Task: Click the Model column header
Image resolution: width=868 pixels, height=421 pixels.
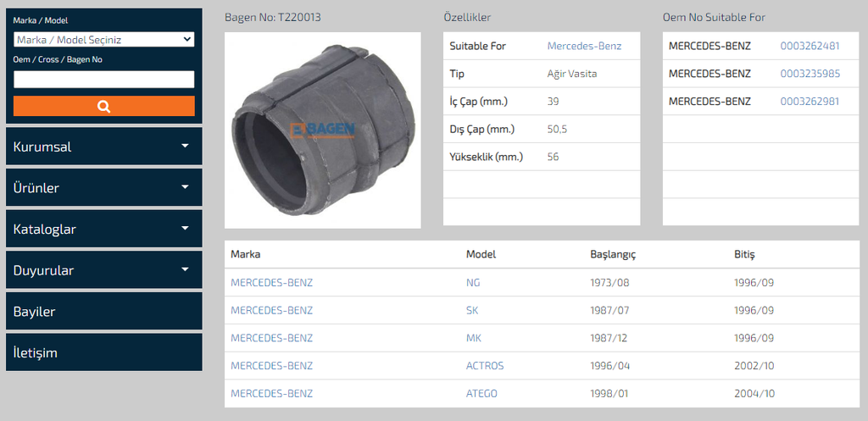Action: tap(481, 254)
